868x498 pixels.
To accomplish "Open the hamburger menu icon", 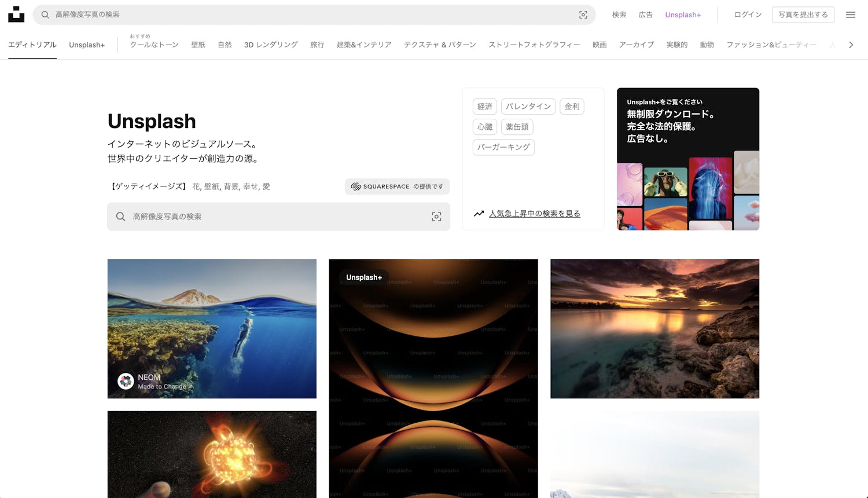I will pyautogui.click(x=850, y=15).
